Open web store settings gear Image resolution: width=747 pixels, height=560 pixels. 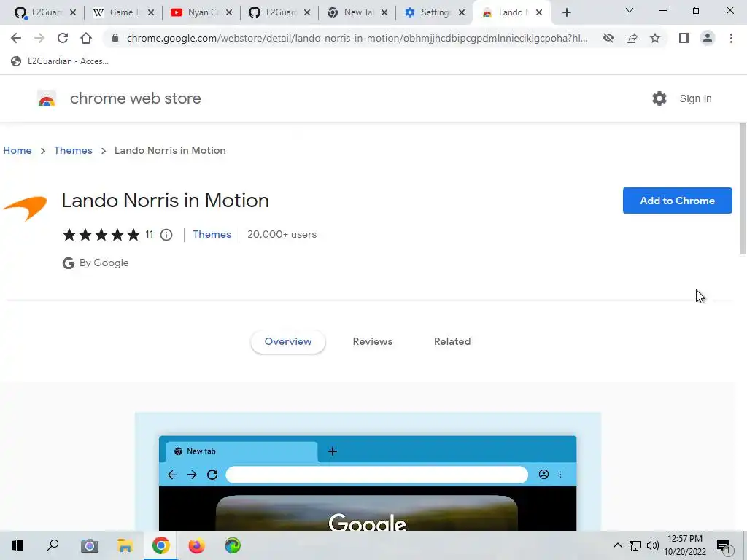coord(659,98)
